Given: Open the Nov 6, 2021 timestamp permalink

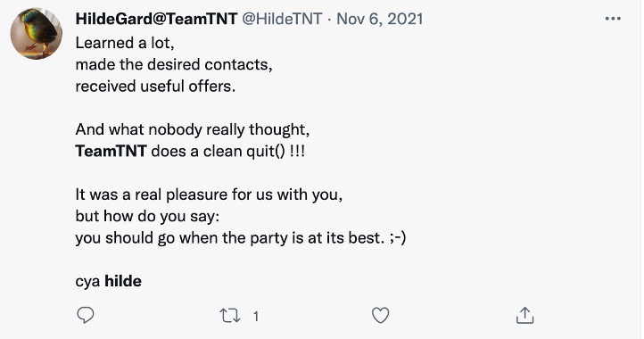Looking at the screenshot, I should click(x=380, y=19).
